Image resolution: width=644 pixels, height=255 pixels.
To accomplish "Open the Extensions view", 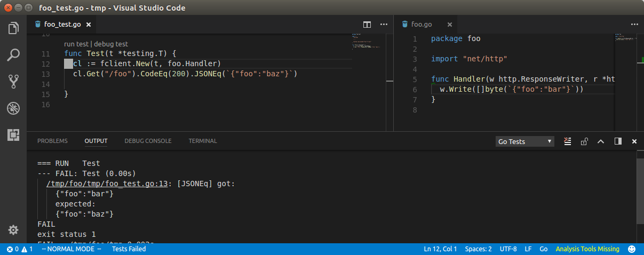I will [x=13, y=135].
